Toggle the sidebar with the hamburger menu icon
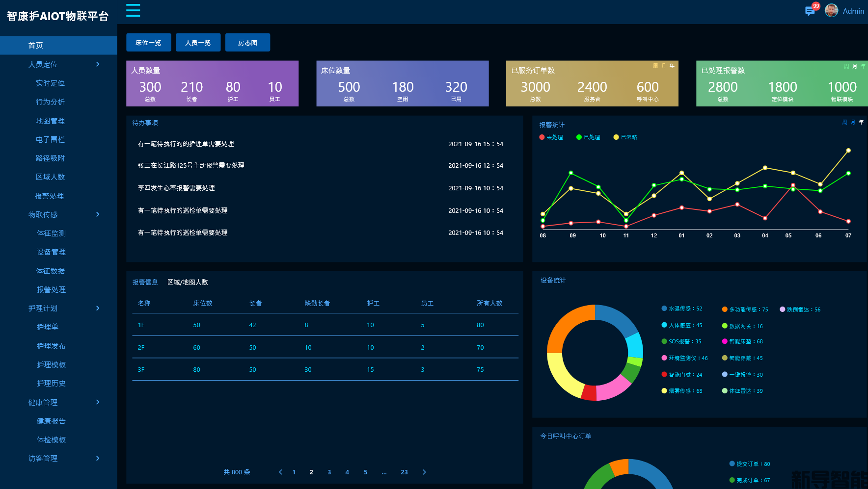Screen dimensions: 868x489 [133, 10]
